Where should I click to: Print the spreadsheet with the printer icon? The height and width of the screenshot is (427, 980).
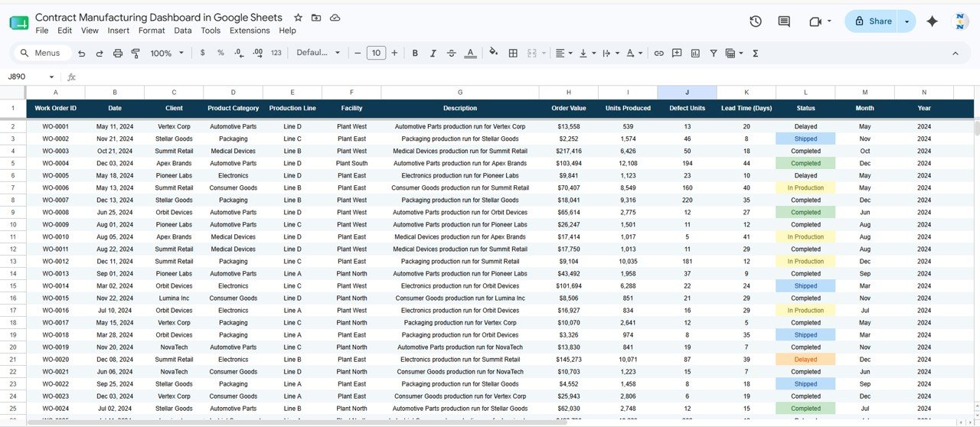[118, 54]
